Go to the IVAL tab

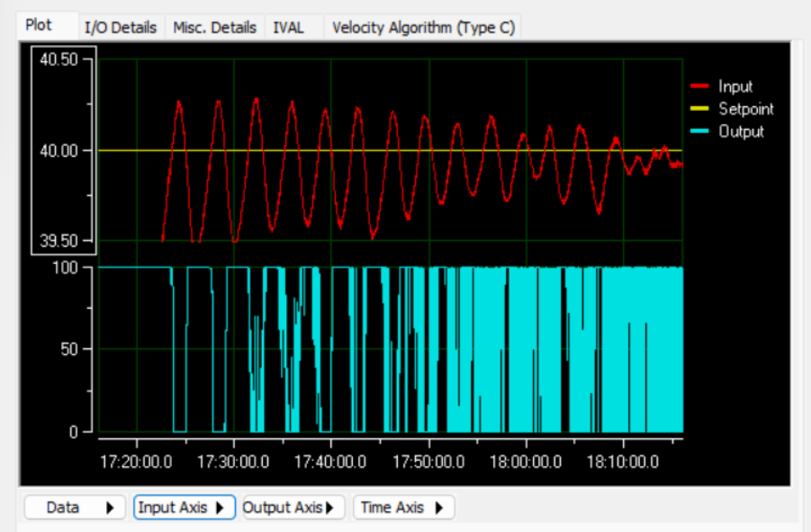[289, 28]
